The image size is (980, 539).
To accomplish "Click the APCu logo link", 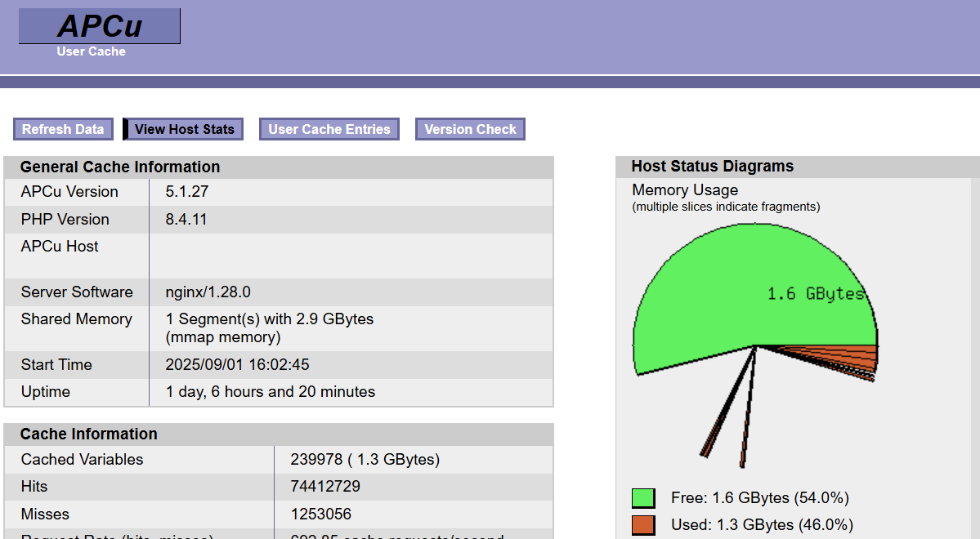I will [100, 26].
